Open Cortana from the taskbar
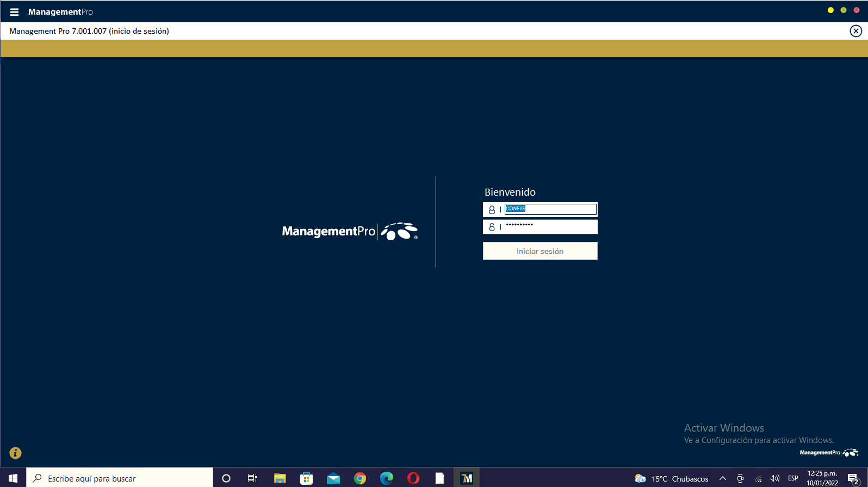The image size is (868, 487). coord(226,478)
